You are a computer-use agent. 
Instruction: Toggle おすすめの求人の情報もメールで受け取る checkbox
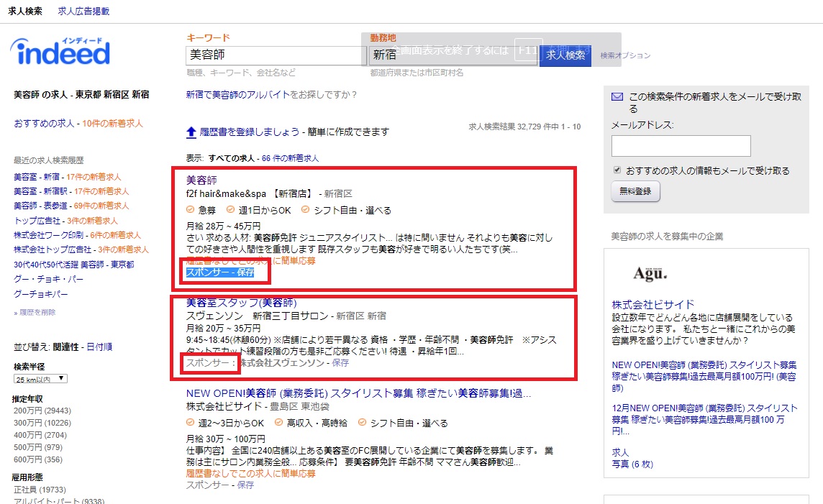coord(617,170)
